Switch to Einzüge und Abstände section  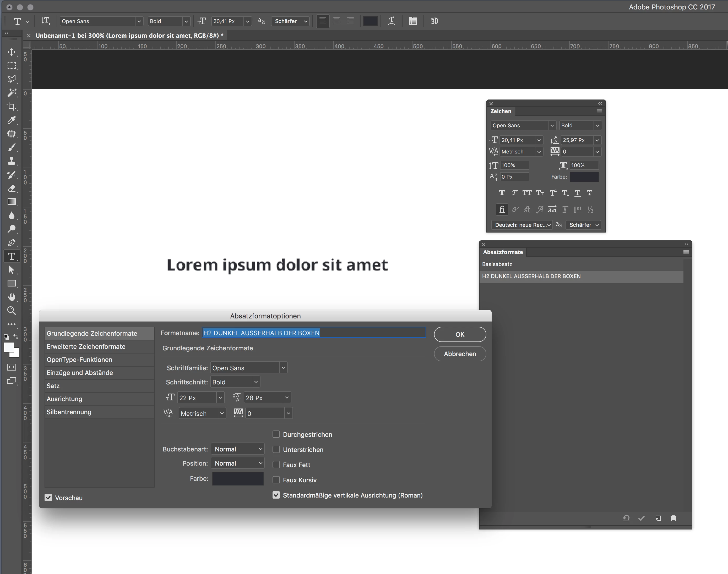point(80,373)
